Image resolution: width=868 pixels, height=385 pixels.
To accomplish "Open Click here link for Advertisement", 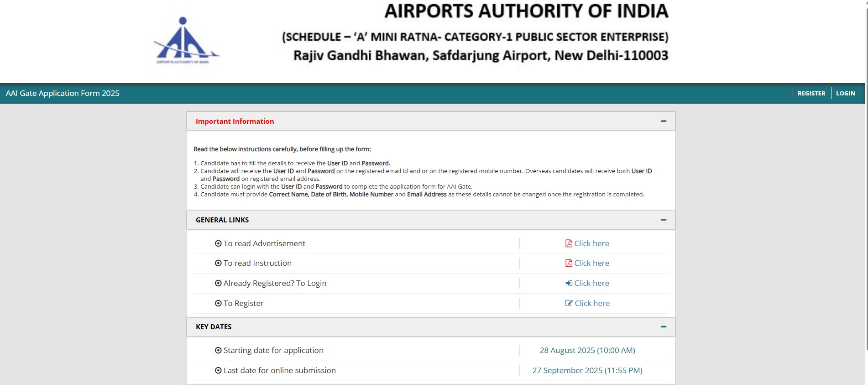I will click(x=591, y=243).
